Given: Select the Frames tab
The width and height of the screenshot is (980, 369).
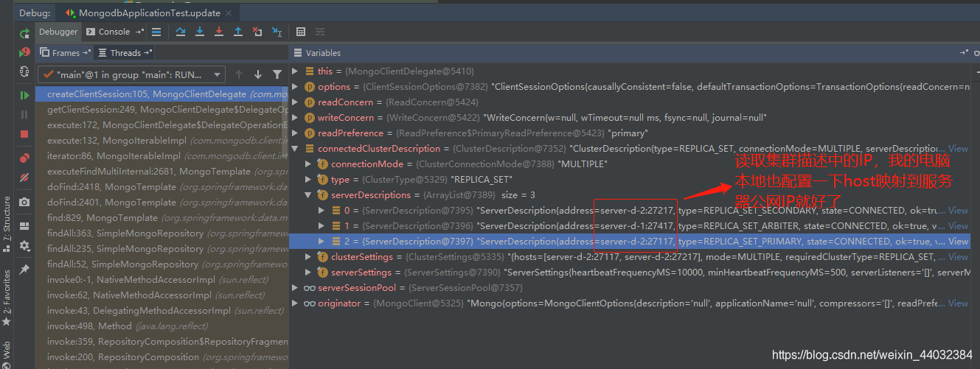Looking at the screenshot, I should (x=66, y=53).
